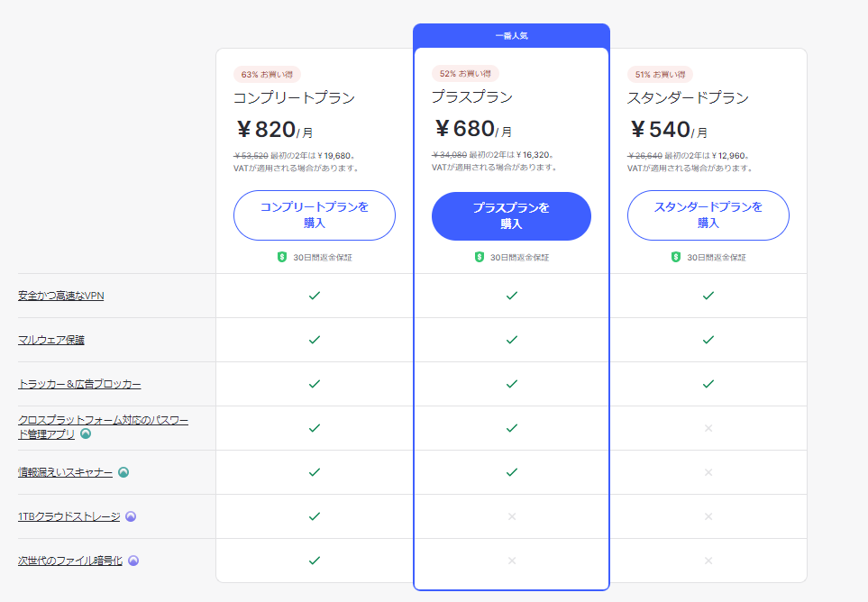Click the icon beside 情報漏えいスキャナー
This screenshot has width=868, height=602.
(123, 472)
